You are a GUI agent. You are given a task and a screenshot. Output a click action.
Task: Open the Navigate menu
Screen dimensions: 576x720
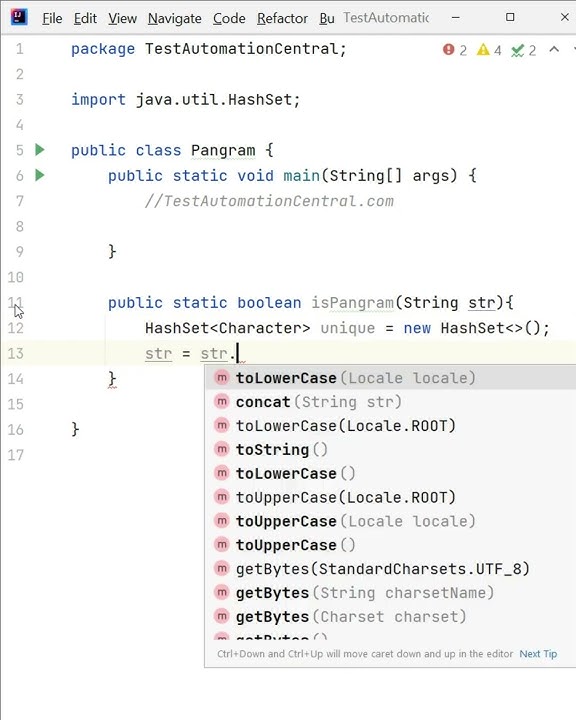(175, 18)
